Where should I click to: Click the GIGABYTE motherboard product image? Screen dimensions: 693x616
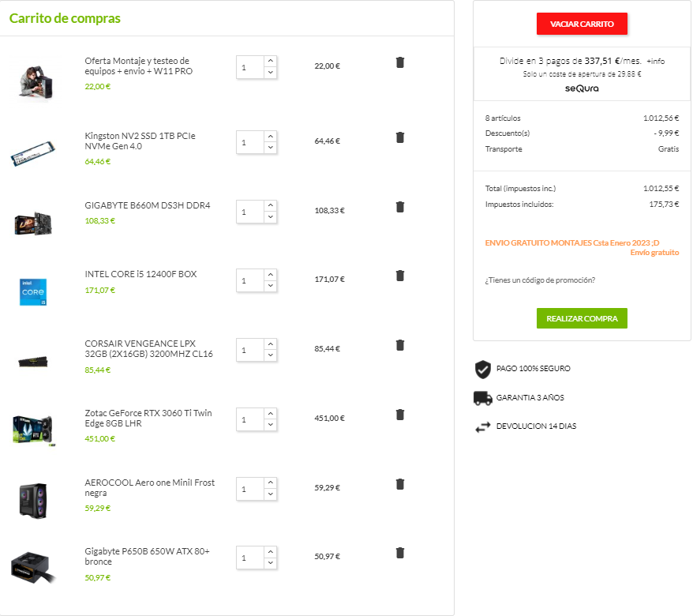pyautogui.click(x=33, y=223)
